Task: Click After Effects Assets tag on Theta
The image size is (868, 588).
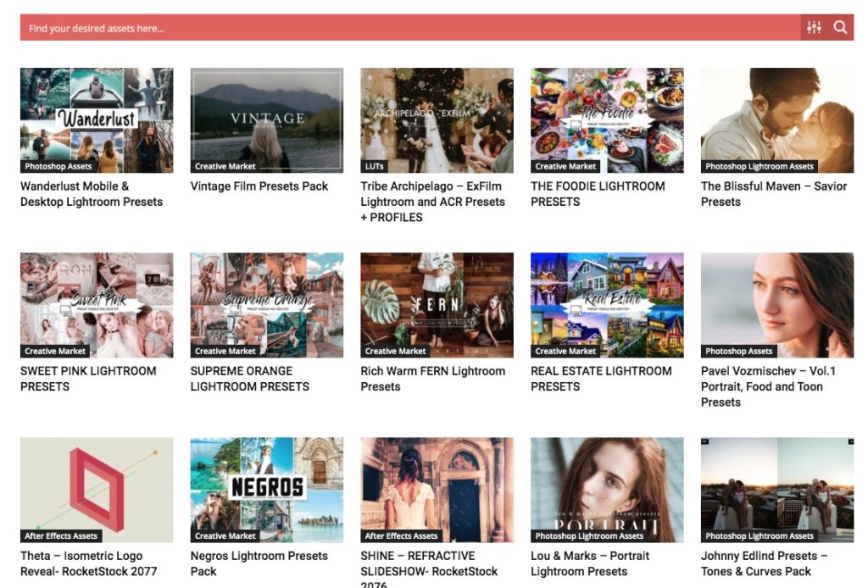Action: pyautogui.click(x=61, y=536)
